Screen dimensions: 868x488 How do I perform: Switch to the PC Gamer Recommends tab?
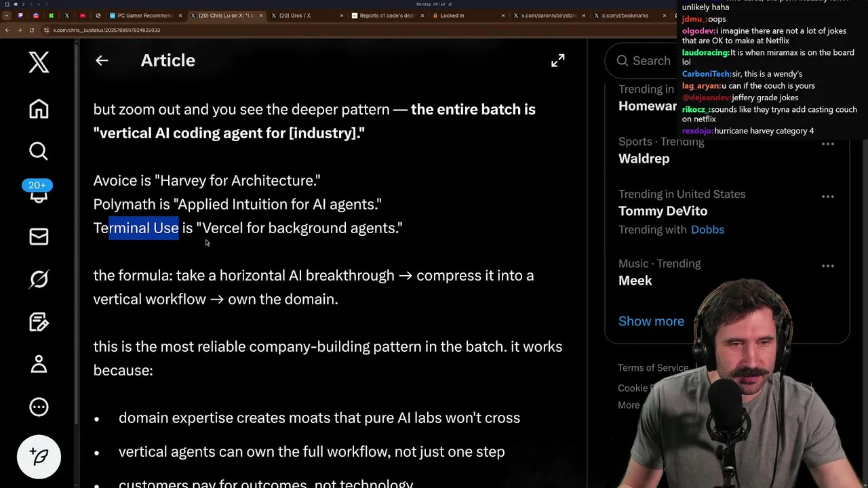144,15
